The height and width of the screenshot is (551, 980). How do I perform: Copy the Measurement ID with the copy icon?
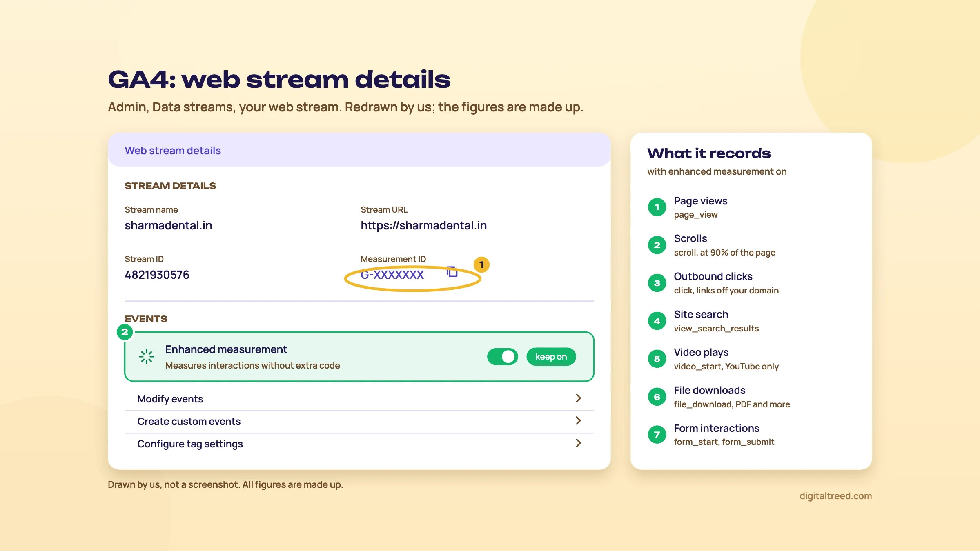tap(452, 272)
